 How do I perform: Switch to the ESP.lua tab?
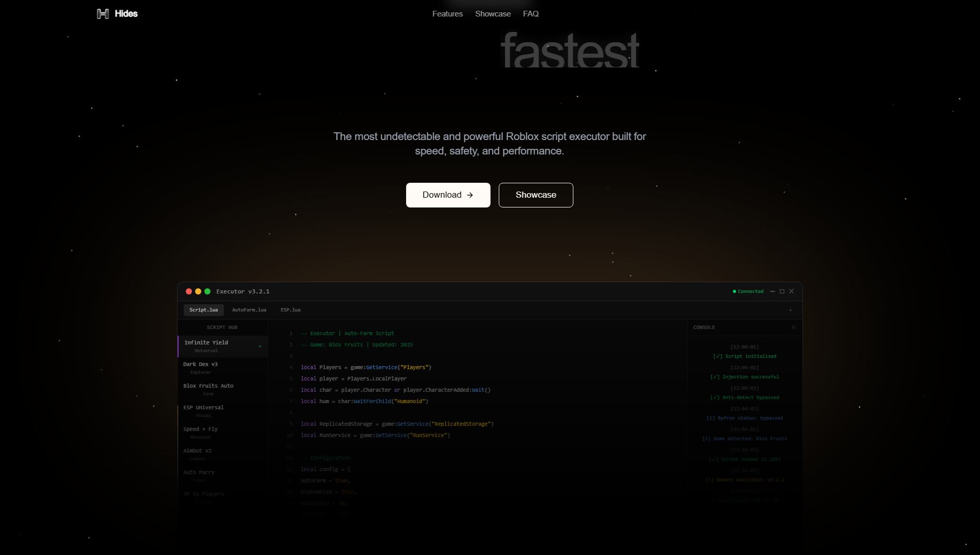point(290,310)
